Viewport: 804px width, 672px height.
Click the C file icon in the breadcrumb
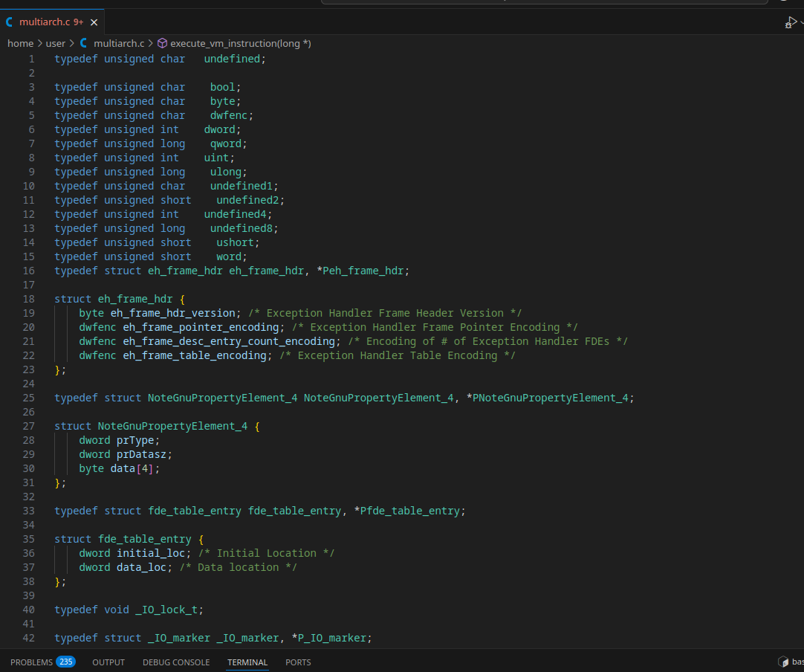pyautogui.click(x=83, y=44)
